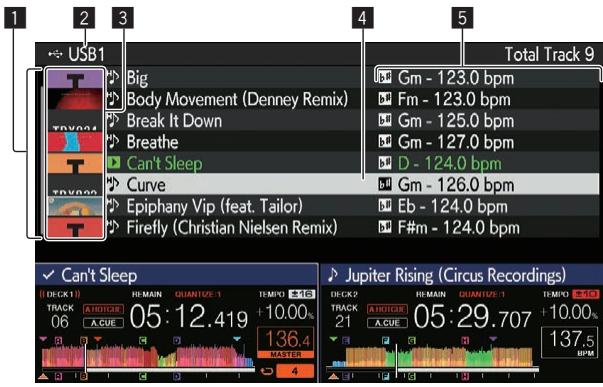Click Deck 2 remaining time 05:29.707

[x=473, y=317]
